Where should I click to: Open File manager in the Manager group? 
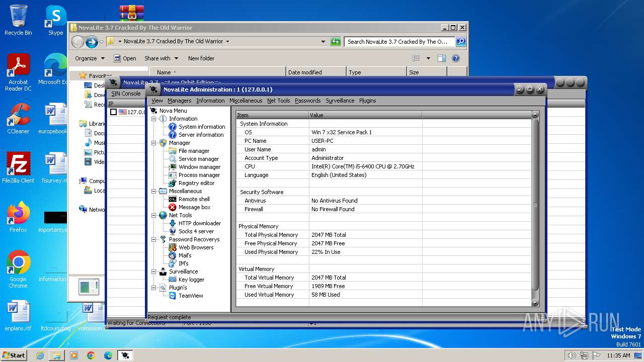193,151
